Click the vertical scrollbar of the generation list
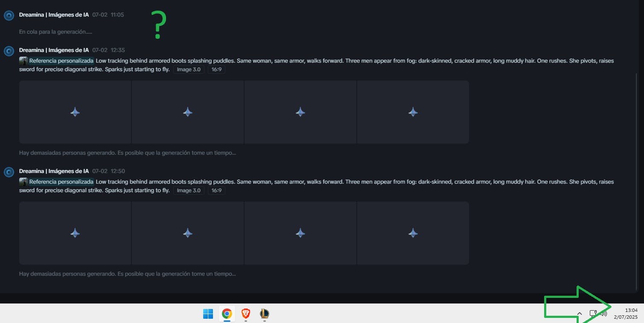Screen dimensions: 644x323 click(636, 181)
